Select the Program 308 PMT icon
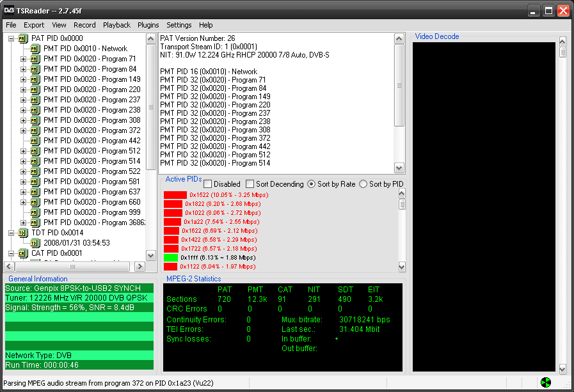574x392 pixels. coord(35,120)
